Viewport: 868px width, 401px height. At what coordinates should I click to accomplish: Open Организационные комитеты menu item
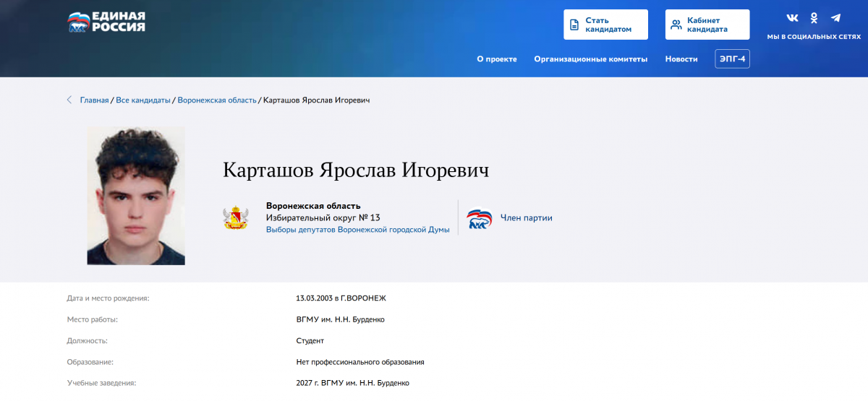pyautogui.click(x=591, y=59)
